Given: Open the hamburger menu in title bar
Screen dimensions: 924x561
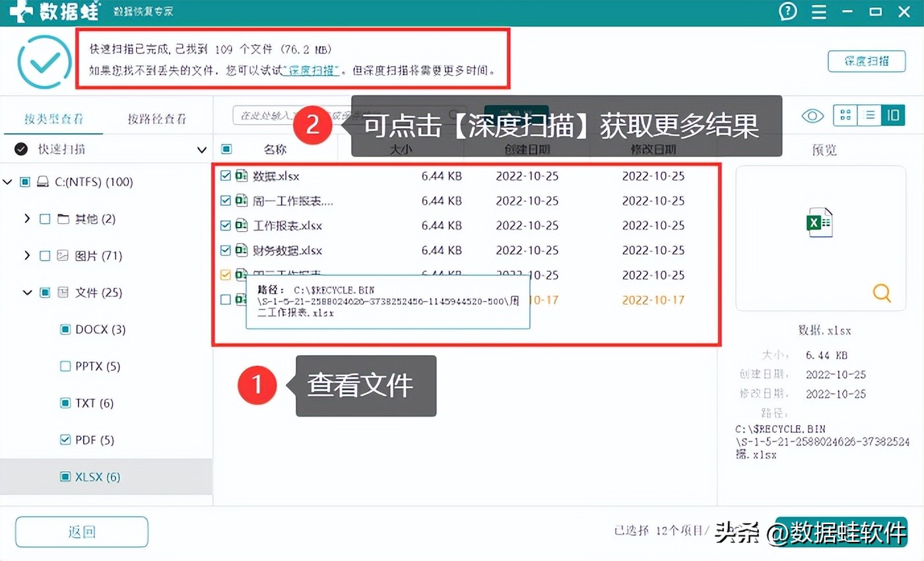Looking at the screenshot, I should point(819,11).
